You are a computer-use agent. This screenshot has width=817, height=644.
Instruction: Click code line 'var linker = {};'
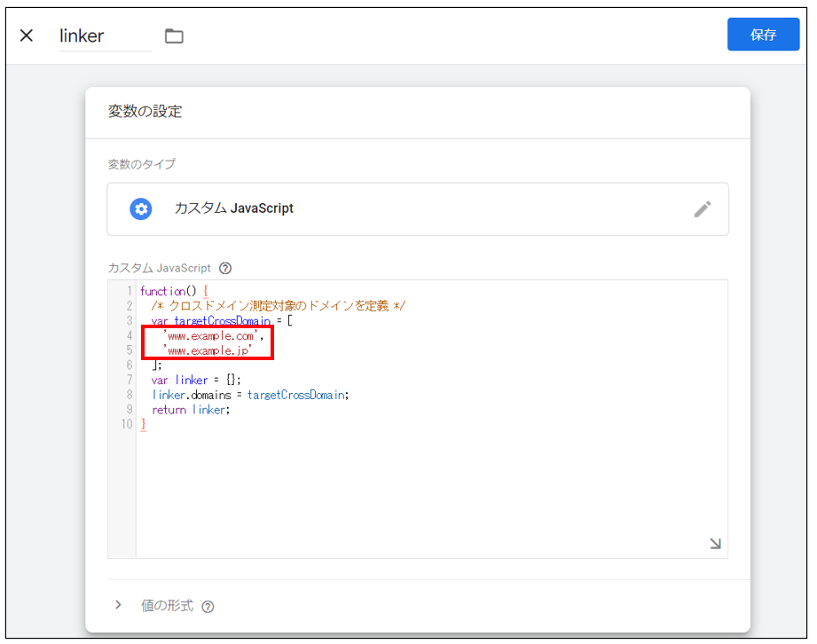click(196, 380)
